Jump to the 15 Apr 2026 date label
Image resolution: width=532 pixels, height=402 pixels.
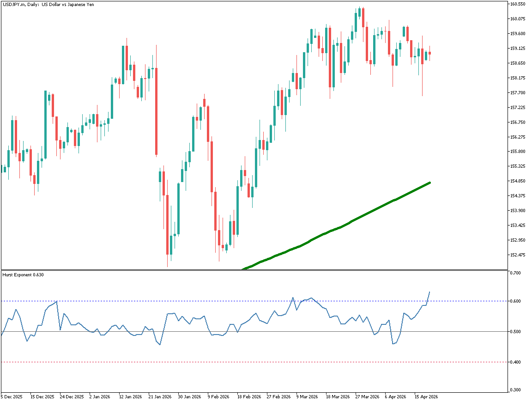point(426,397)
